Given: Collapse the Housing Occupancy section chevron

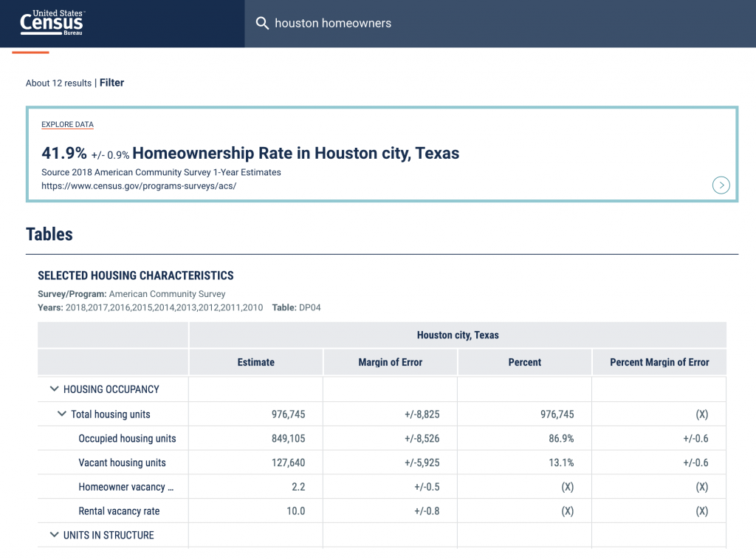Looking at the screenshot, I should pos(55,389).
